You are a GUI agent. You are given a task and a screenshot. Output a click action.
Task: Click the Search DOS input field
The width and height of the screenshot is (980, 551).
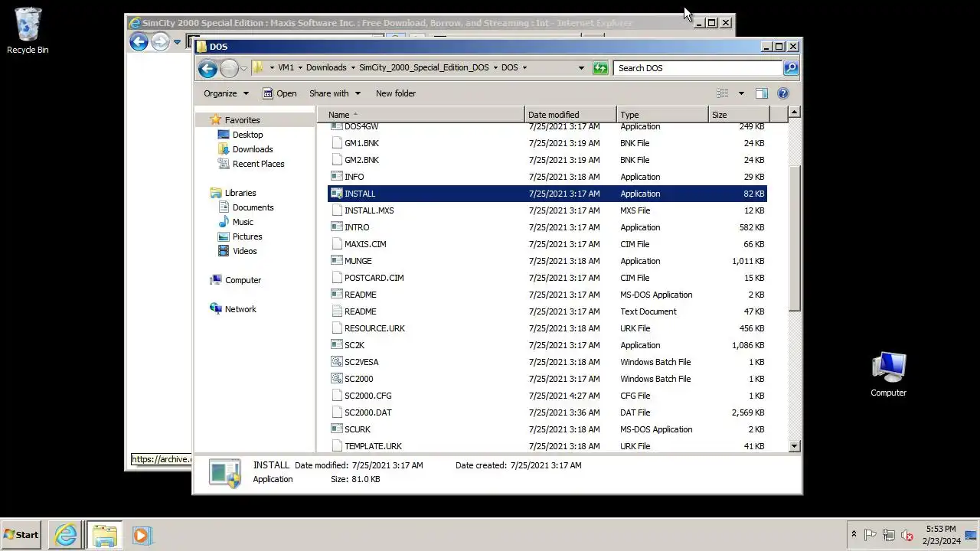pos(697,68)
